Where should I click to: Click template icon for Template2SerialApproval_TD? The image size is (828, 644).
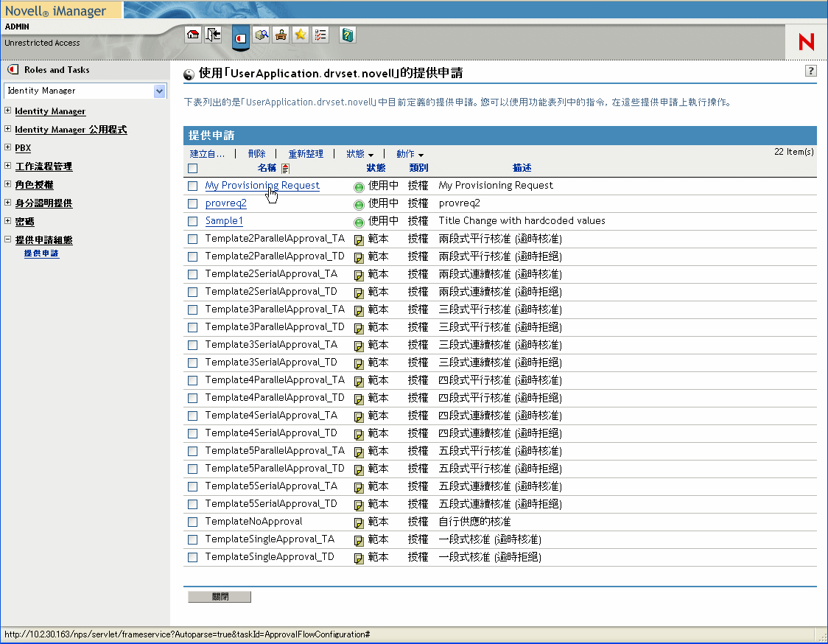pos(359,293)
